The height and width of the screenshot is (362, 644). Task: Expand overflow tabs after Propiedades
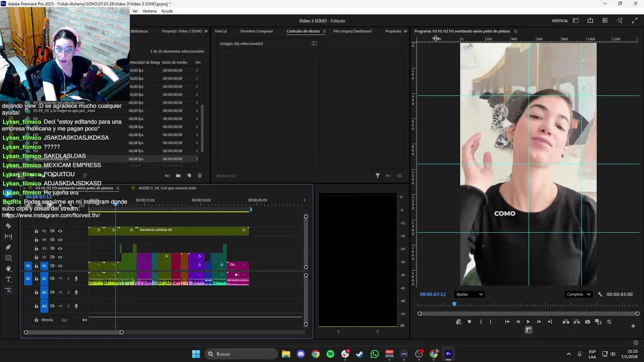click(406, 31)
